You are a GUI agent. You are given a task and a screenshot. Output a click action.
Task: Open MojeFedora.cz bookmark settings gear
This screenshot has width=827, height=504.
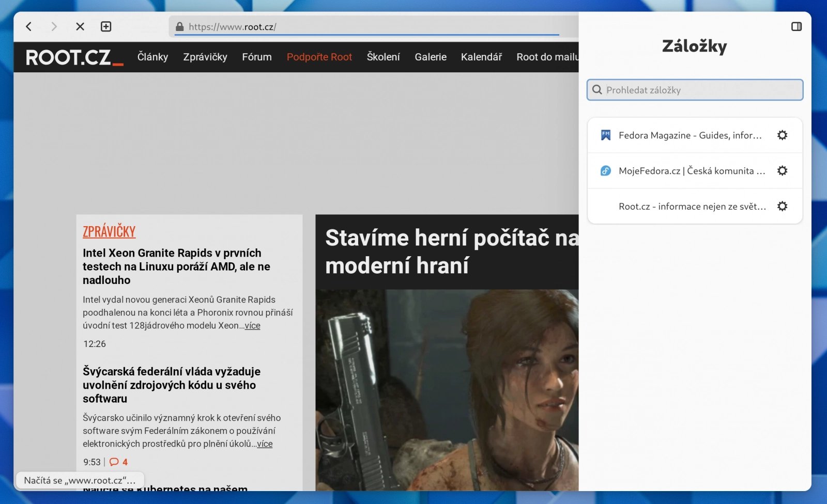point(783,171)
